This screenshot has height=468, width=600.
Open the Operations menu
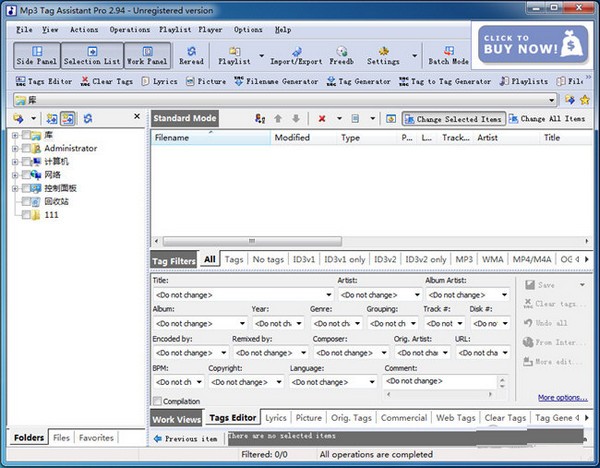coord(130,29)
